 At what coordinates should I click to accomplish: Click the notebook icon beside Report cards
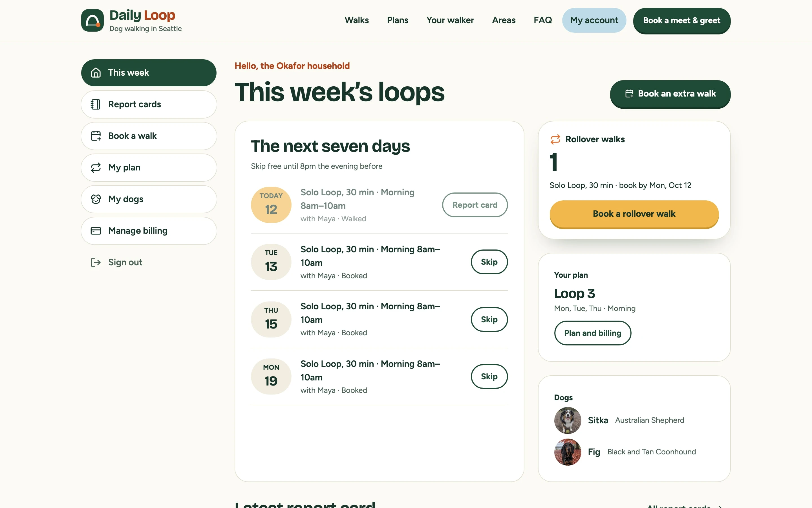tap(96, 104)
